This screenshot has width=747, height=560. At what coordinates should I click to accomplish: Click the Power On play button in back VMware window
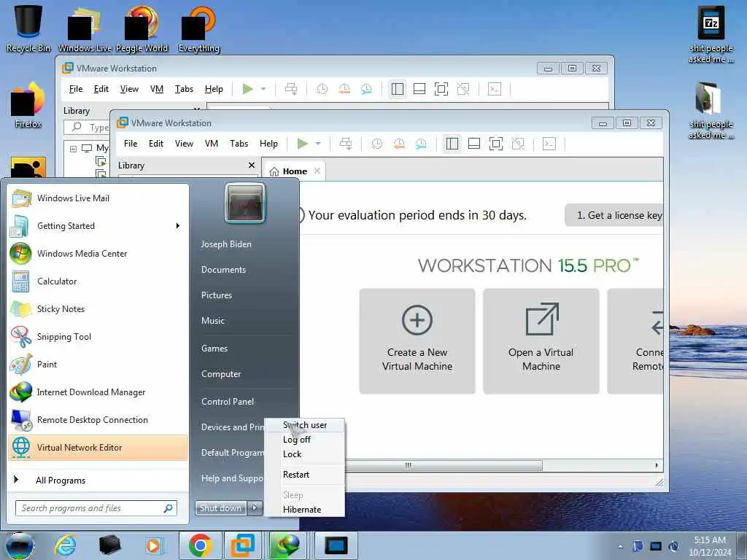click(x=247, y=89)
